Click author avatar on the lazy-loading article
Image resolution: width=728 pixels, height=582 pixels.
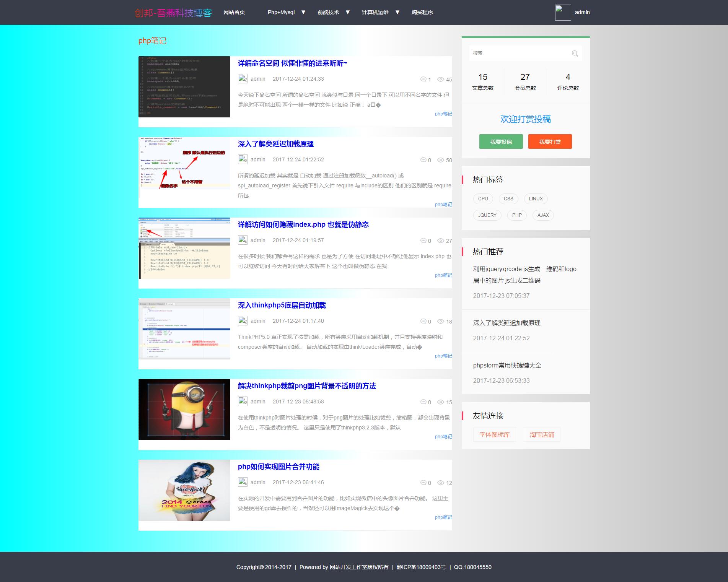pyautogui.click(x=243, y=159)
